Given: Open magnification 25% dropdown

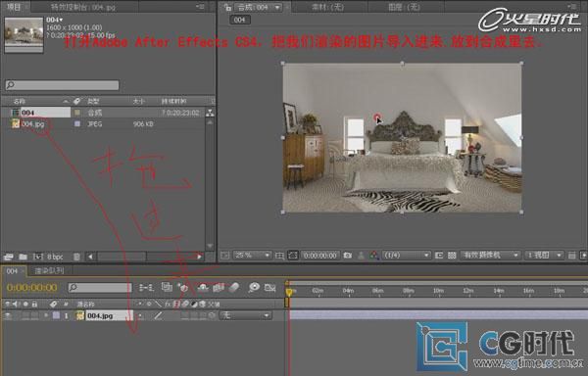Looking at the screenshot, I should 252,256.
